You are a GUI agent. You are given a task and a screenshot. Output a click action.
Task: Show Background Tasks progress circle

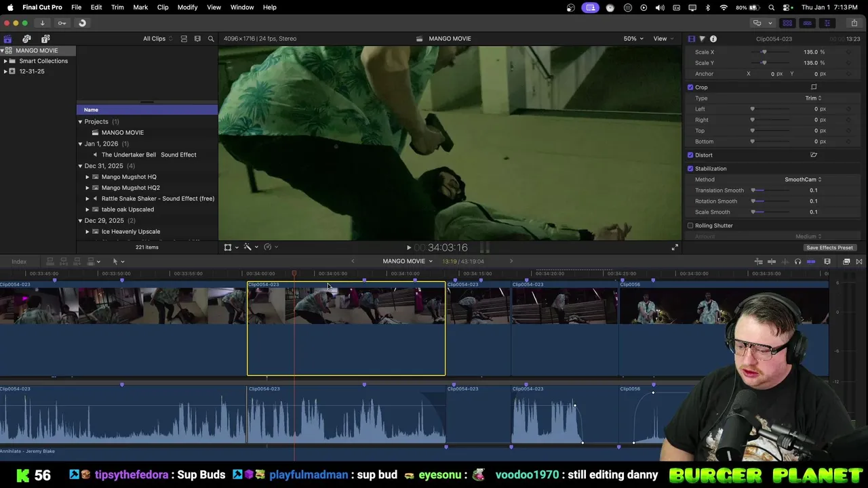(x=82, y=23)
